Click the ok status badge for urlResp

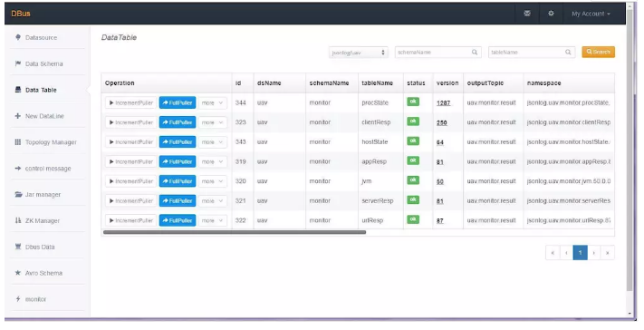point(413,219)
